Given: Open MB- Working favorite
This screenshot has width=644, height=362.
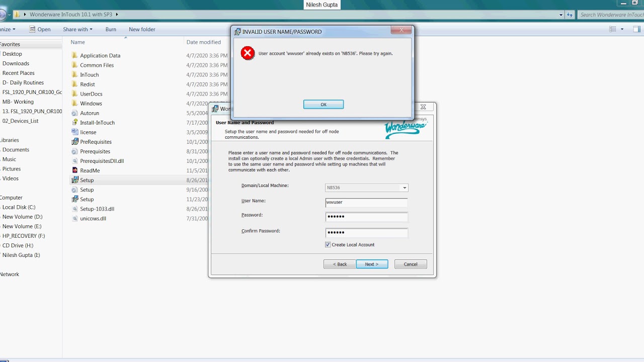Looking at the screenshot, I should (x=18, y=102).
